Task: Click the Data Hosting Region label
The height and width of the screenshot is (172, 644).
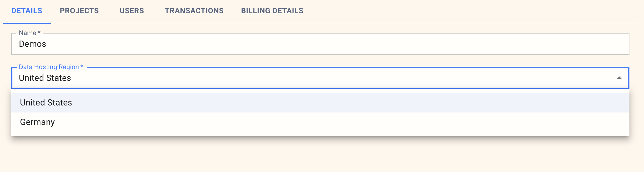Action: [49, 67]
